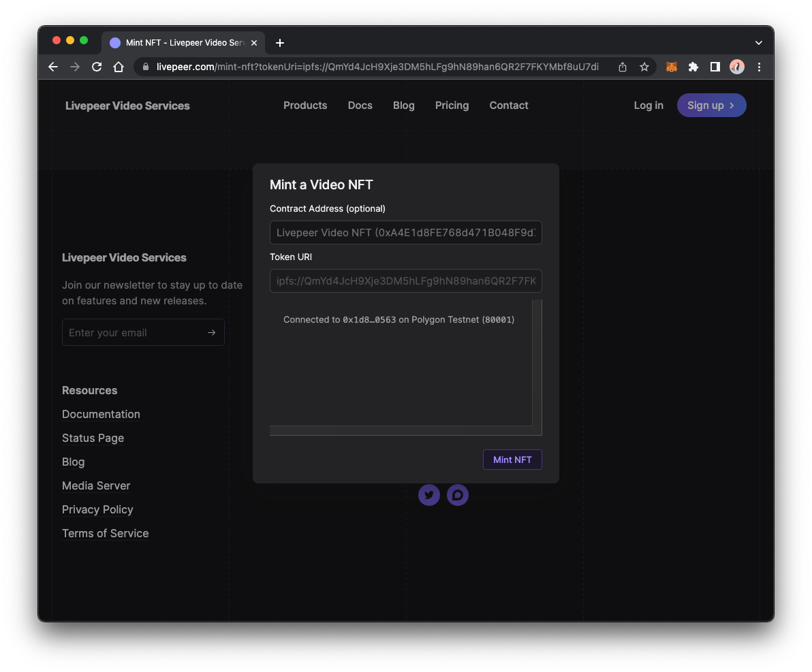Image resolution: width=812 pixels, height=672 pixels.
Task: Open a new browser tab
Action: click(x=280, y=43)
